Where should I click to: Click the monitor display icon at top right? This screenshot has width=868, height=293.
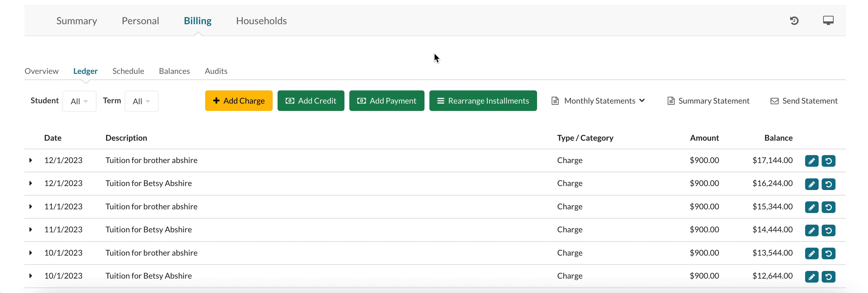(828, 21)
